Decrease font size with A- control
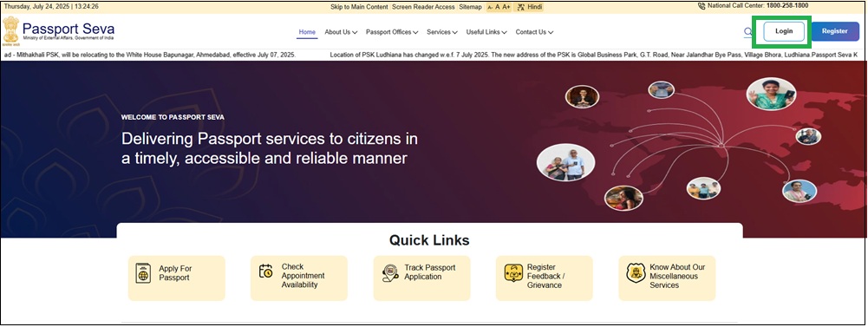868x327 pixels. click(491, 7)
